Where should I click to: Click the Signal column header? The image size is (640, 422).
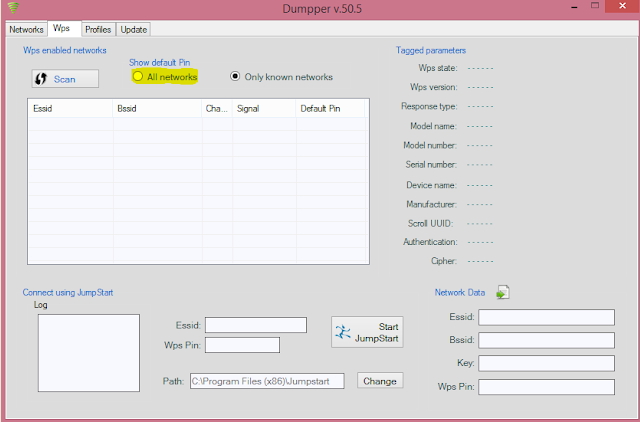click(x=264, y=109)
